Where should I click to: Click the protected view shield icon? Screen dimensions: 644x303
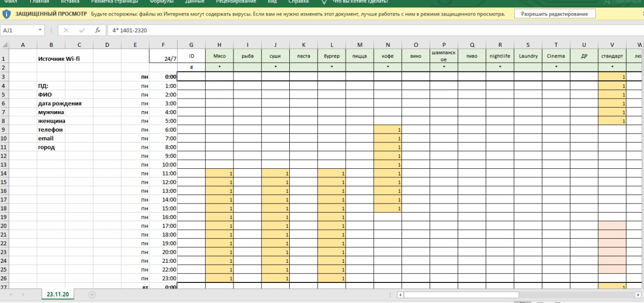point(7,14)
